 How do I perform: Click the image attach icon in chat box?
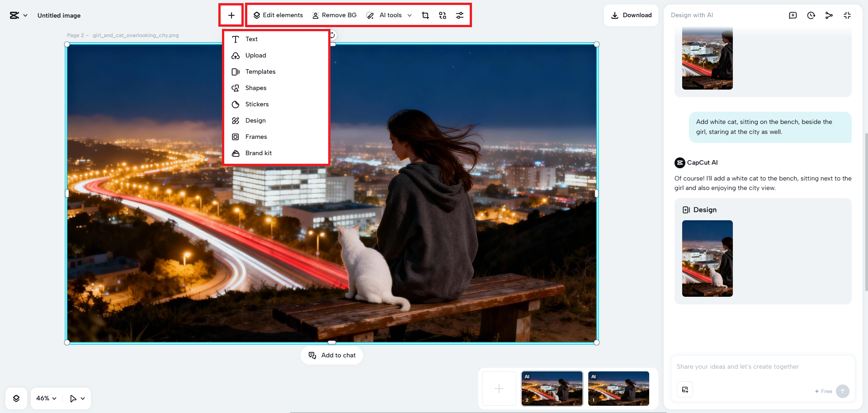(685, 389)
